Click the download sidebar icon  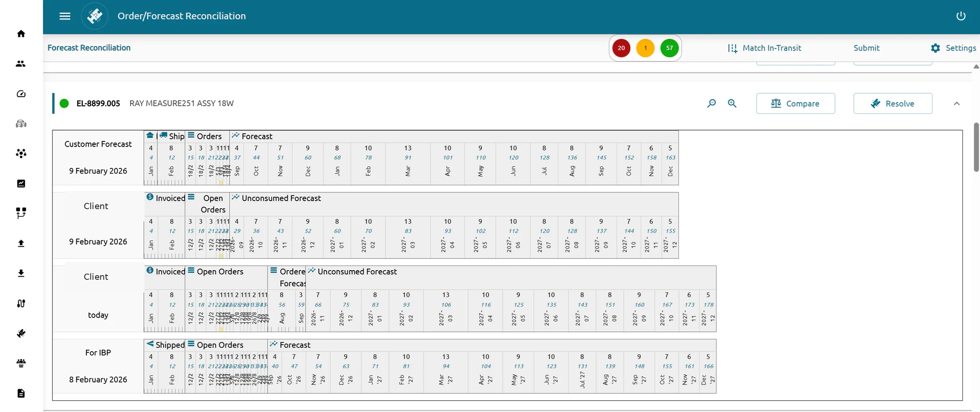pos(21,274)
